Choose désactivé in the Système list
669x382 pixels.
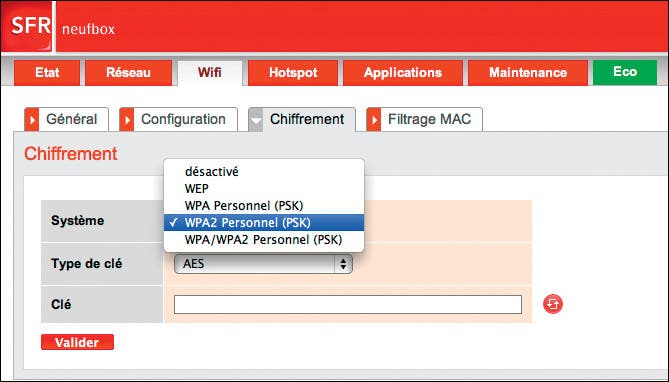click(264, 172)
